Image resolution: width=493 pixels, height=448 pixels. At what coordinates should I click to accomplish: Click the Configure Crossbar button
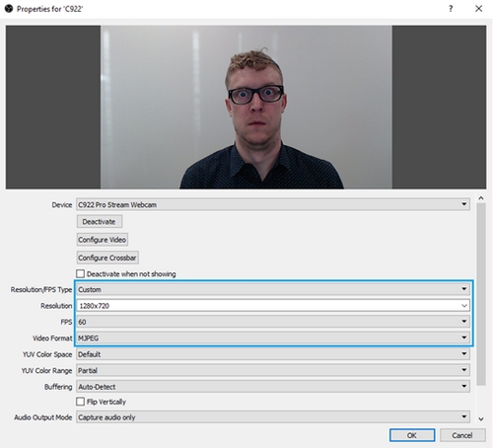(x=107, y=258)
